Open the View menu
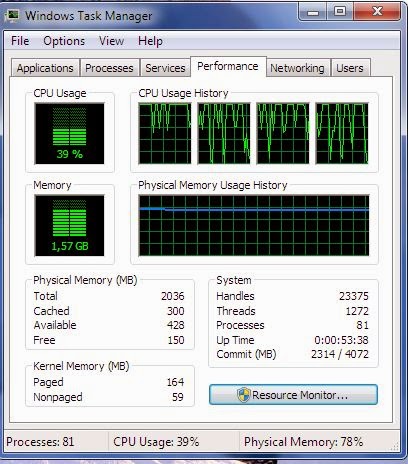This screenshot has height=464, width=408. pyautogui.click(x=111, y=41)
